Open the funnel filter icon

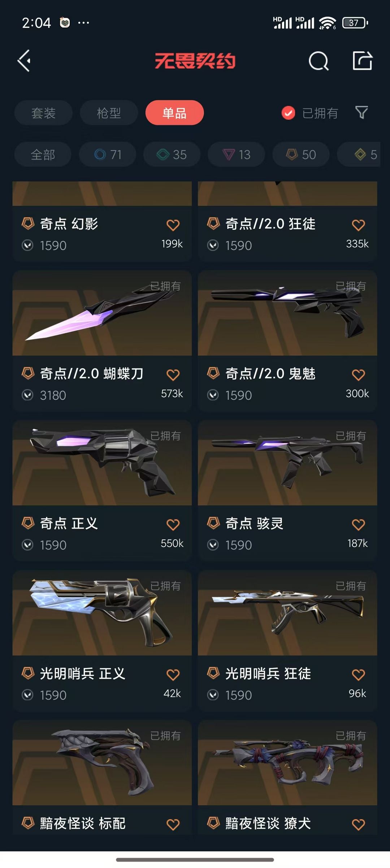pyautogui.click(x=361, y=113)
